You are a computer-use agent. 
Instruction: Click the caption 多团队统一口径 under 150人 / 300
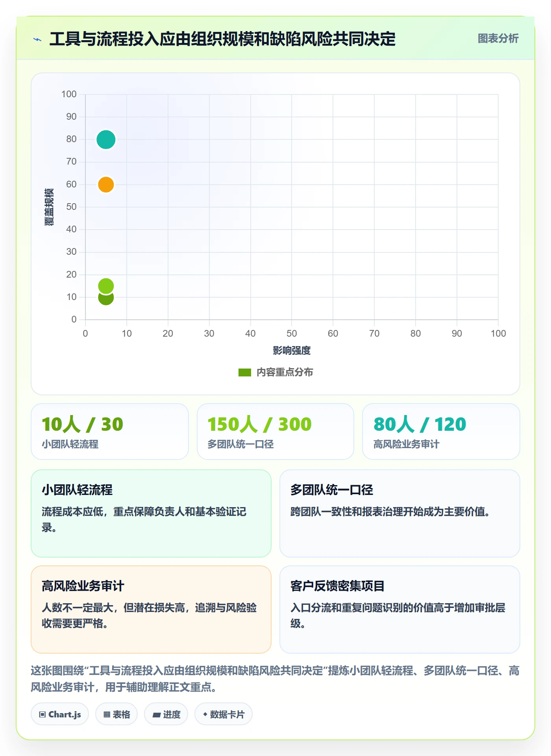click(240, 445)
